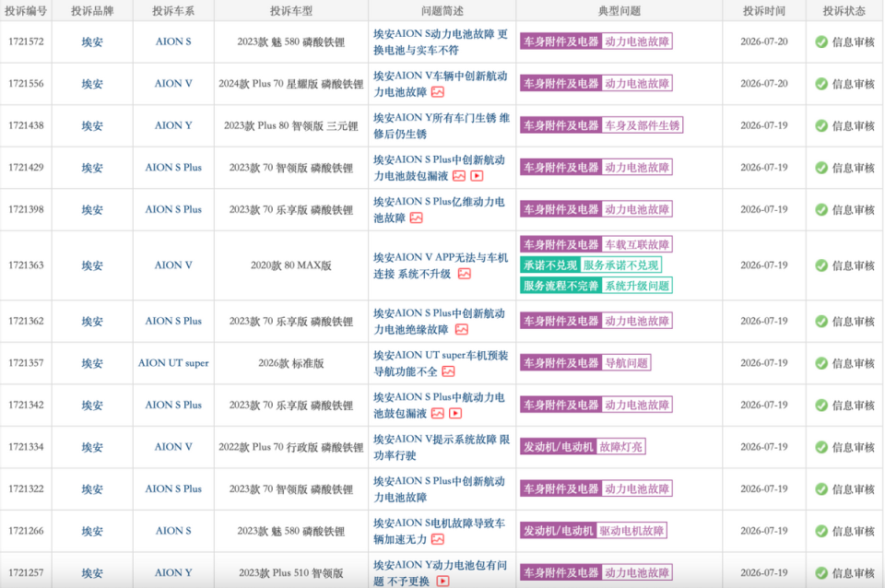Open the AION S Plus link in row 1721429
885x588 pixels.
coord(173,168)
